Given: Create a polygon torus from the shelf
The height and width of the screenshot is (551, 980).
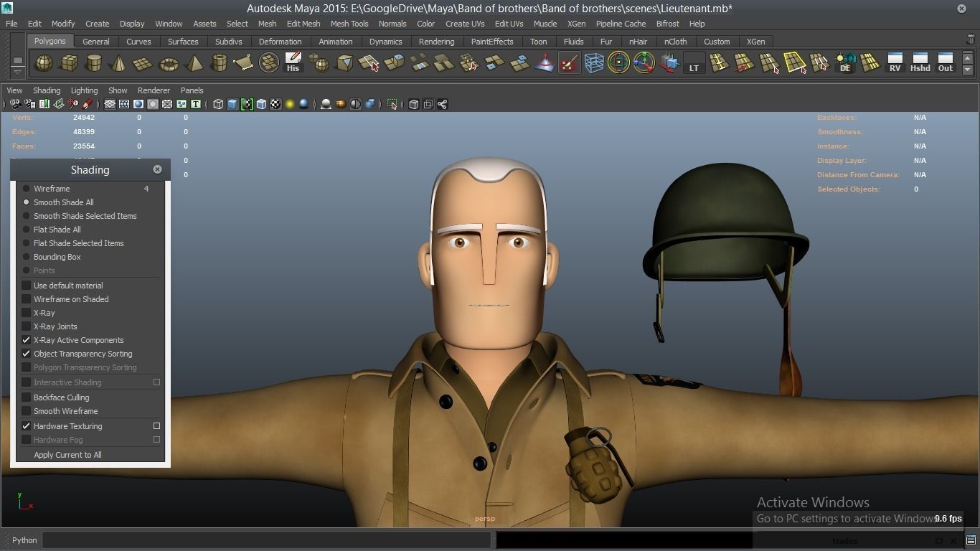Looking at the screenshot, I should (x=169, y=63).
